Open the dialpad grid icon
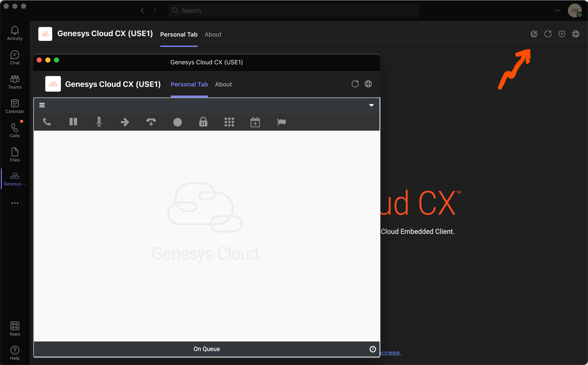The height and width of the screenshot is (365, 588). [x=229, y=122]
